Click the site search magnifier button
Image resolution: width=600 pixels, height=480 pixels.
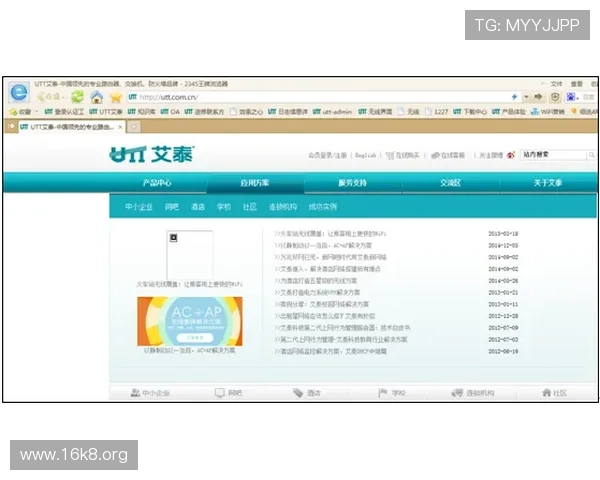tap(592, 155)
